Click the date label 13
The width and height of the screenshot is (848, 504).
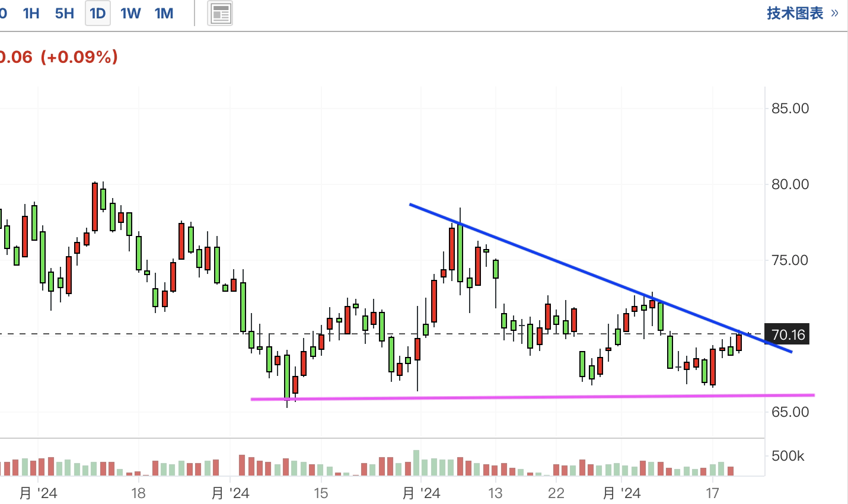click(x=495, y=493)
